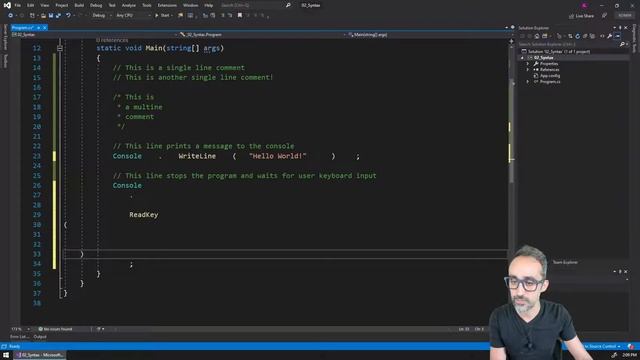Click the Start debugging button
640x360 pixels.
[162, 16]
